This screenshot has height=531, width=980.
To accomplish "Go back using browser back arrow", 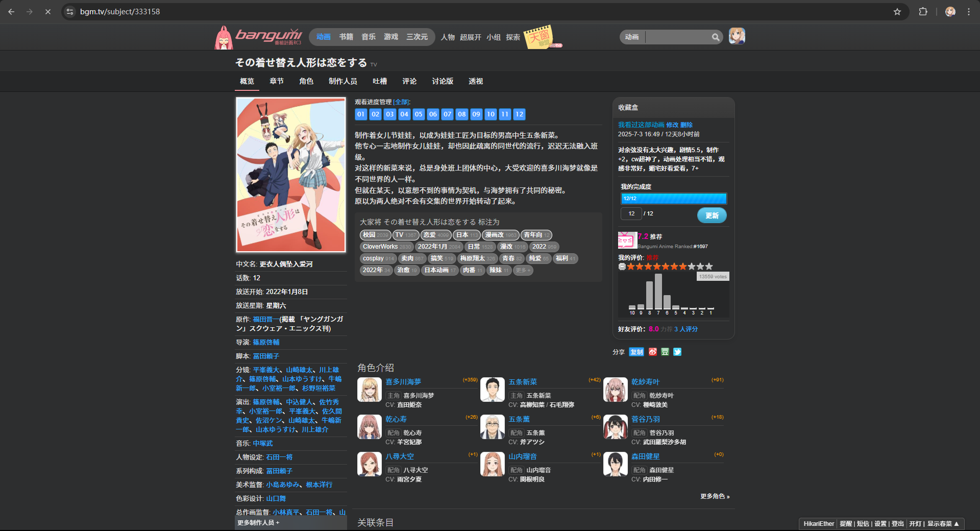I will 11,11.
